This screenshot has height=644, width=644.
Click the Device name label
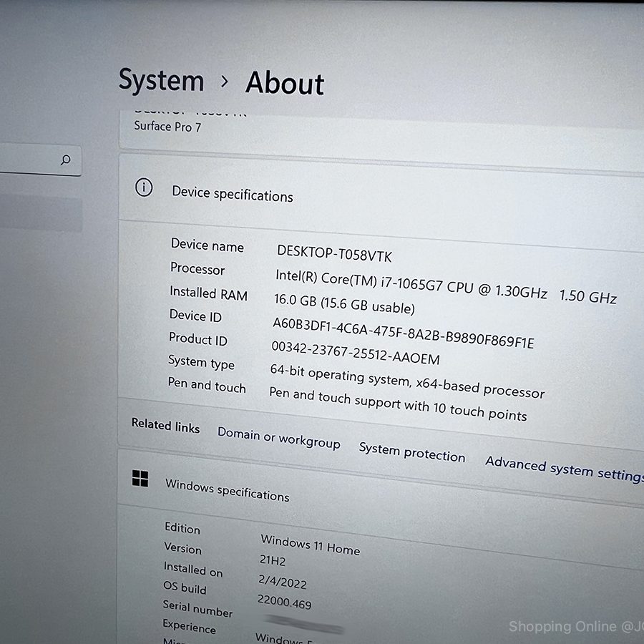(208, 245)
